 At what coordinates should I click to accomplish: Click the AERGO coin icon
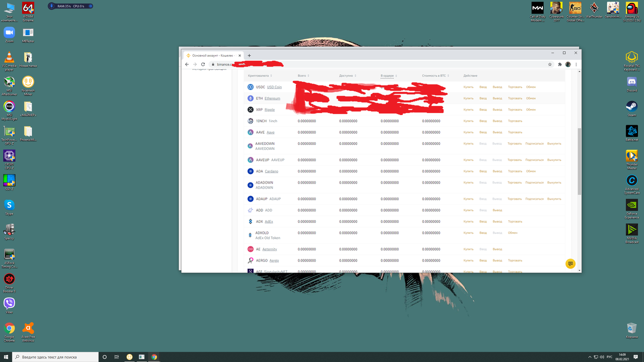point(251,260)
